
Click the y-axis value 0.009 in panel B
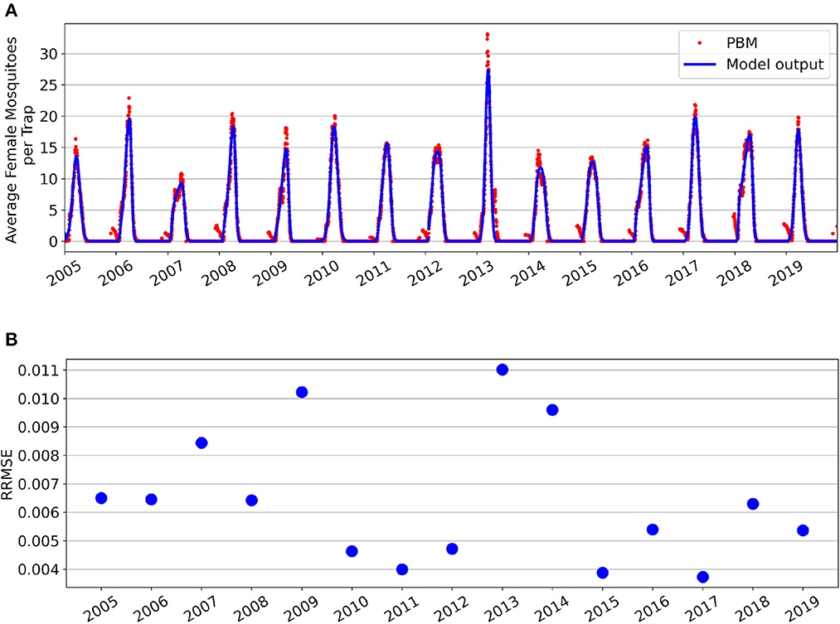[38, 427]
